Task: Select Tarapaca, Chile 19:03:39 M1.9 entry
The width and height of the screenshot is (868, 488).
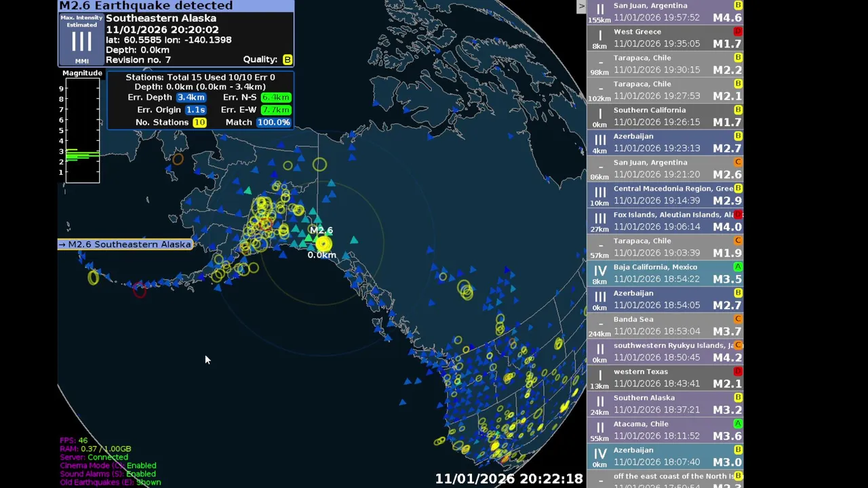Action: tap(665, 247)
